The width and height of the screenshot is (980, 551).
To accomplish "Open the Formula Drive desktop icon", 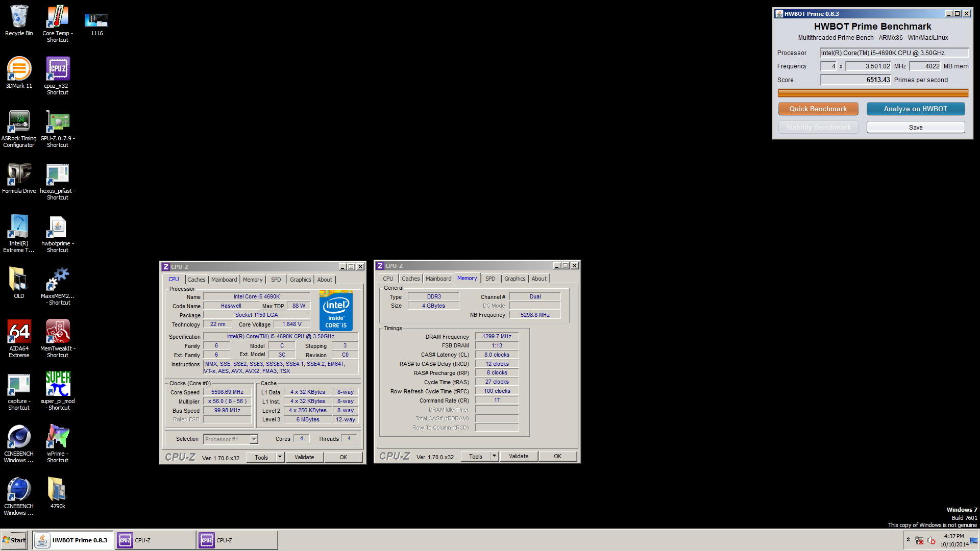I will coord(19,179).
